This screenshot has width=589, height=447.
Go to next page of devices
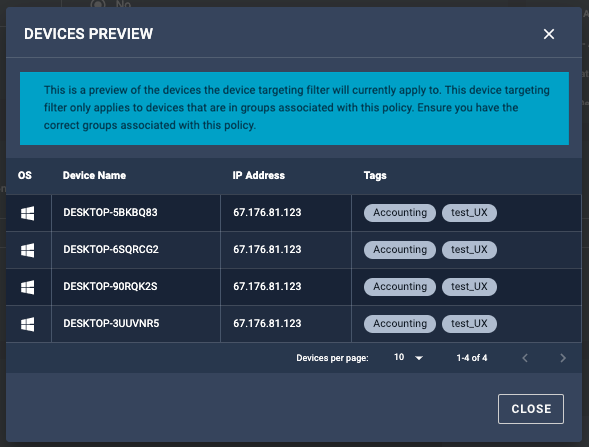click(x=562, y=358)
